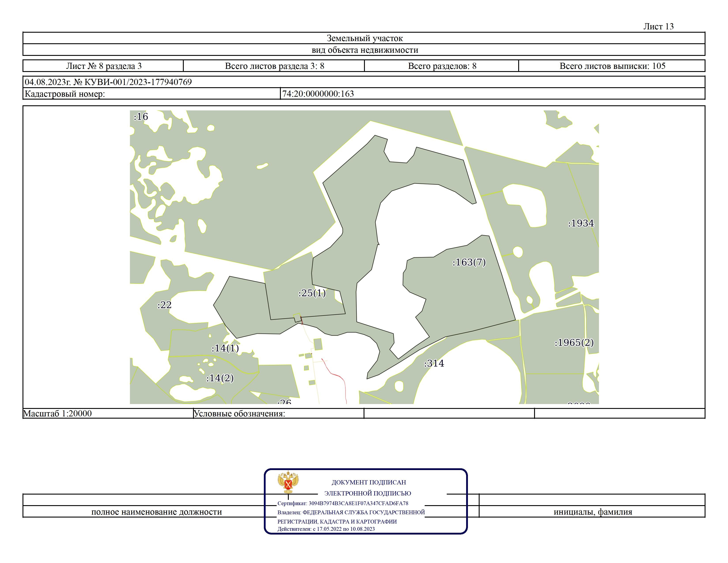
Task: Click 'ДОКУМЕНТ ПОДПИСАН' stamp heading
Action: click(369, 482)
